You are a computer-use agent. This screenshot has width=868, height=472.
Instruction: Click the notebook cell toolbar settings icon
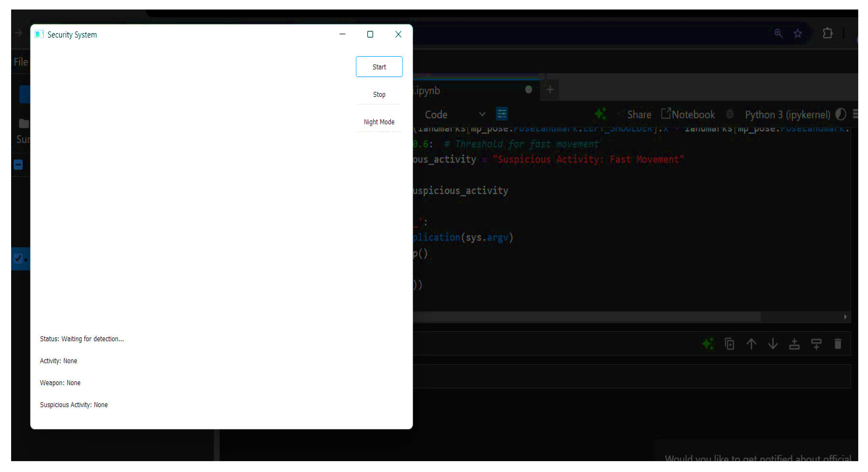(502, 114)
